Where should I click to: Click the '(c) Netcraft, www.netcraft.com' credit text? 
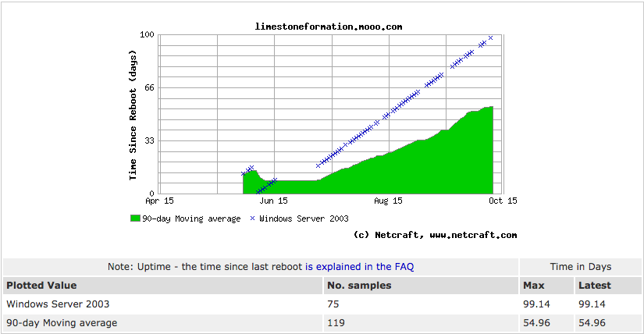435,235
